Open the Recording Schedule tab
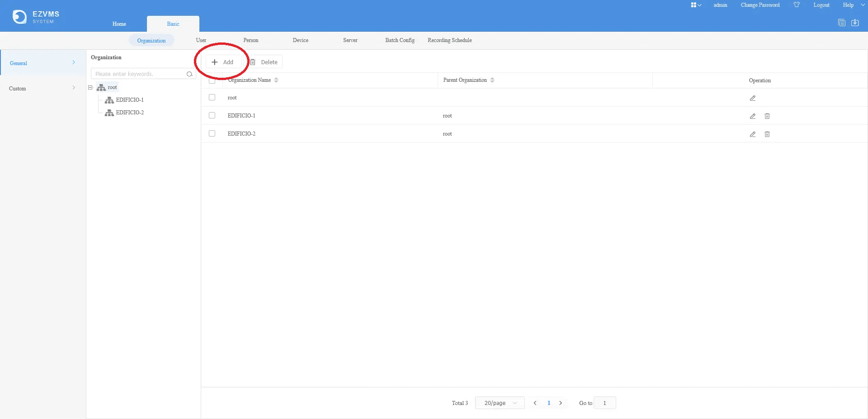This screenshot has width=868, height=419. (x=450, y=40)
